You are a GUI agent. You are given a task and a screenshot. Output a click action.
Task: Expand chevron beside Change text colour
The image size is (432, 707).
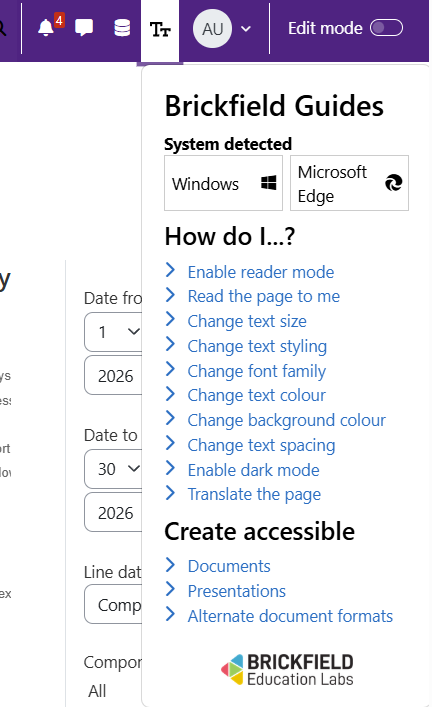170,394
